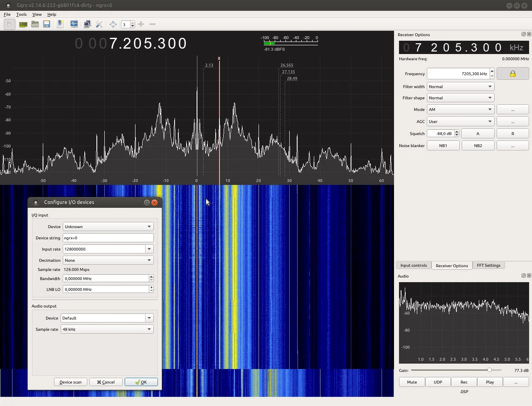This screenshot has height=406, width=532.
Task: Click the I/Q Bandwidth input field
Action: click(106, 278)
